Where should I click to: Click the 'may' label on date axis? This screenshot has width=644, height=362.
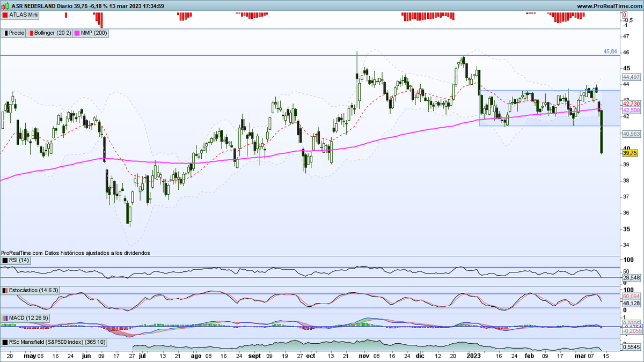[x=30, y=355]
